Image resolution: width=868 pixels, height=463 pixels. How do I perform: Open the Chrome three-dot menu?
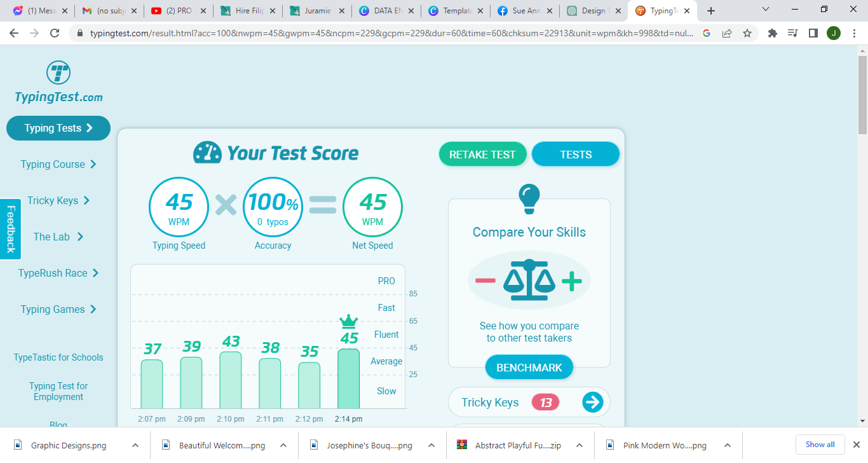coord(853,33)
